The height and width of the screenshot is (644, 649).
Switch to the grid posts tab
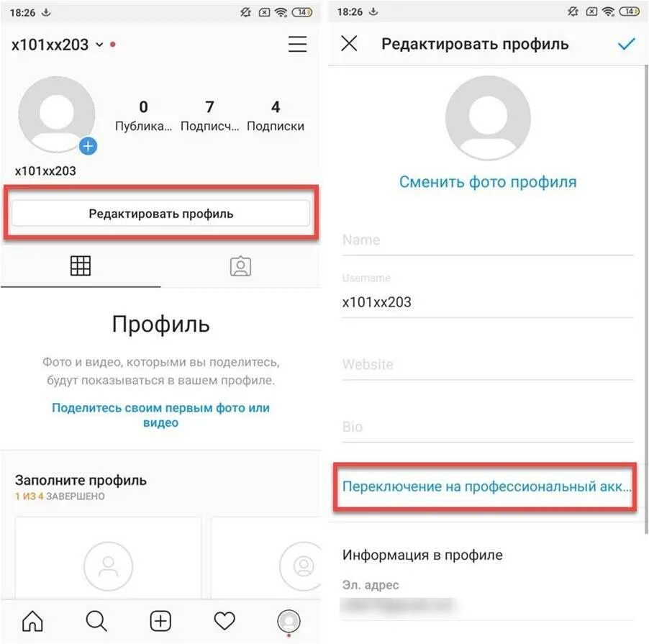tap(81, 266)
